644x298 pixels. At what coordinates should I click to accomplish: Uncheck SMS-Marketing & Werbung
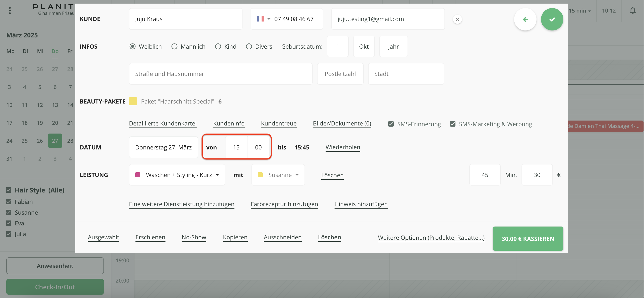(x=453, y=124)
